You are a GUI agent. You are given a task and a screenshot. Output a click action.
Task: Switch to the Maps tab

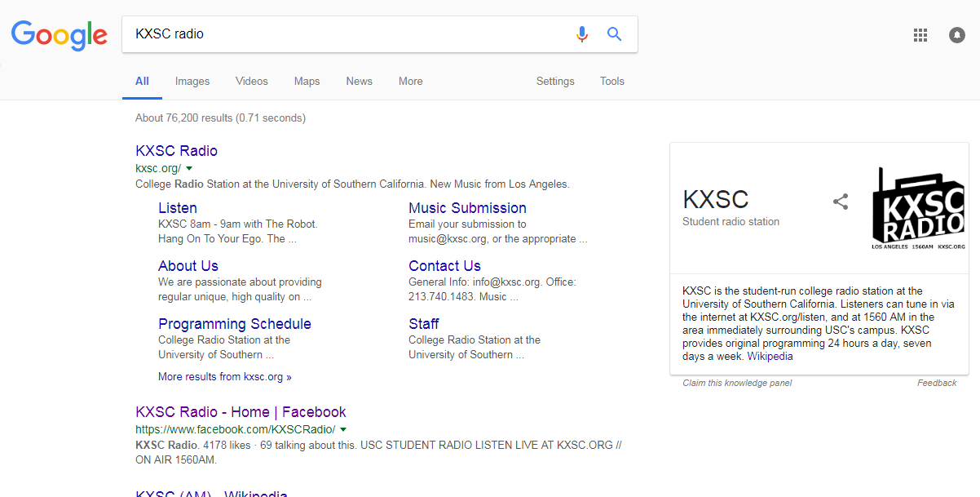[x=307, y=82]
